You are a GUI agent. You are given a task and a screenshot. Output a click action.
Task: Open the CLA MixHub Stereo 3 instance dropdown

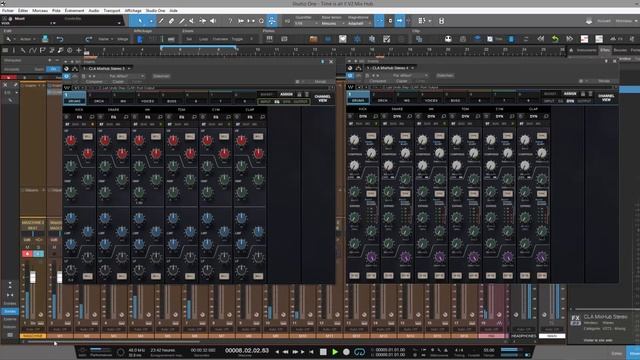[107, 69]
